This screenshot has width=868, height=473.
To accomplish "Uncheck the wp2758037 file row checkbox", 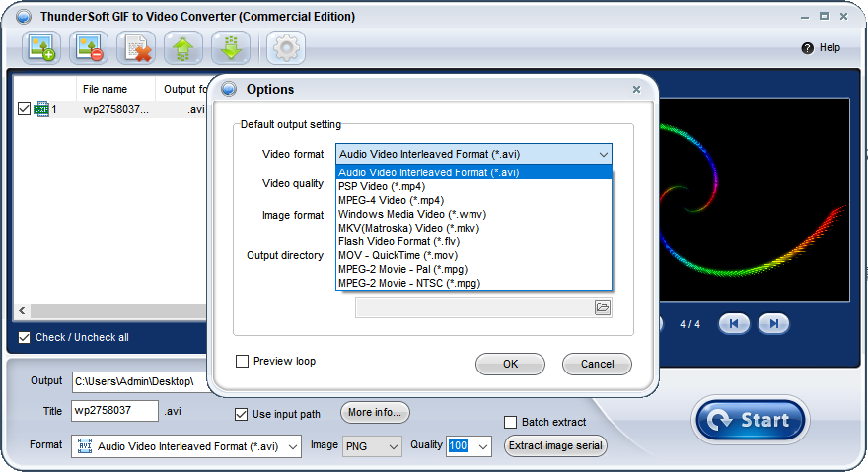I will coord(24,109).
